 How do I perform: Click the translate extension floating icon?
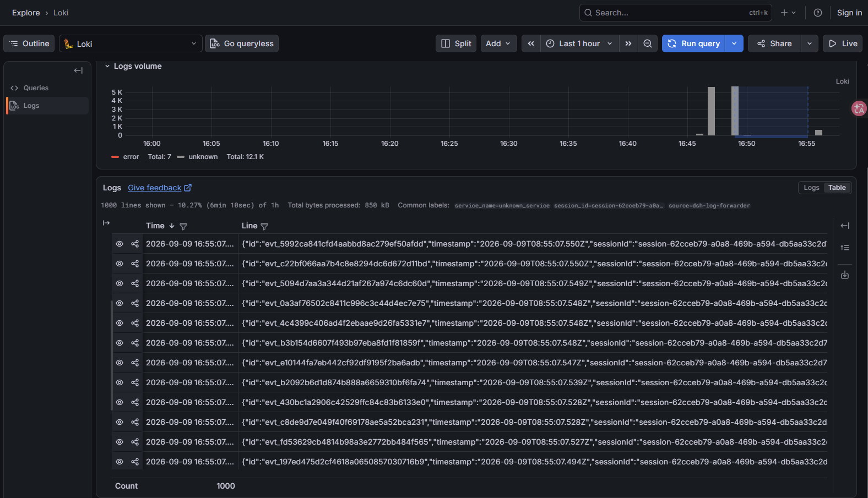[x=859, y=108]
